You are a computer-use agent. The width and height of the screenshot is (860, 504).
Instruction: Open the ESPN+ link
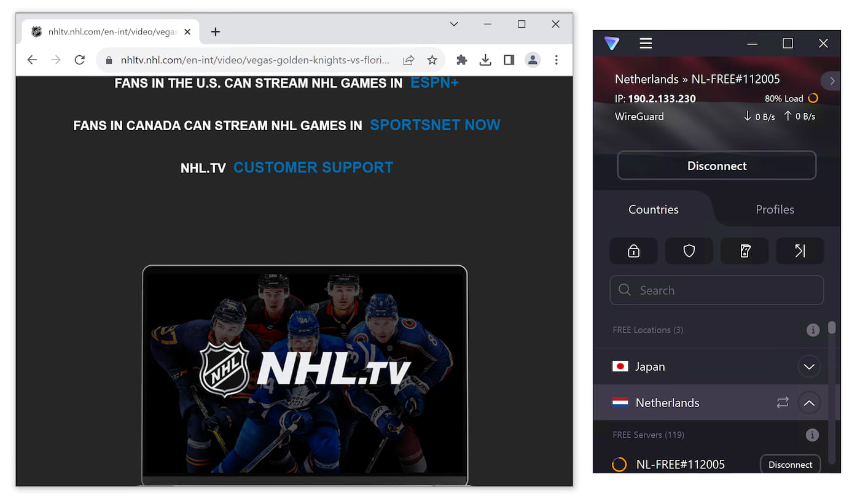pos(434,82)
